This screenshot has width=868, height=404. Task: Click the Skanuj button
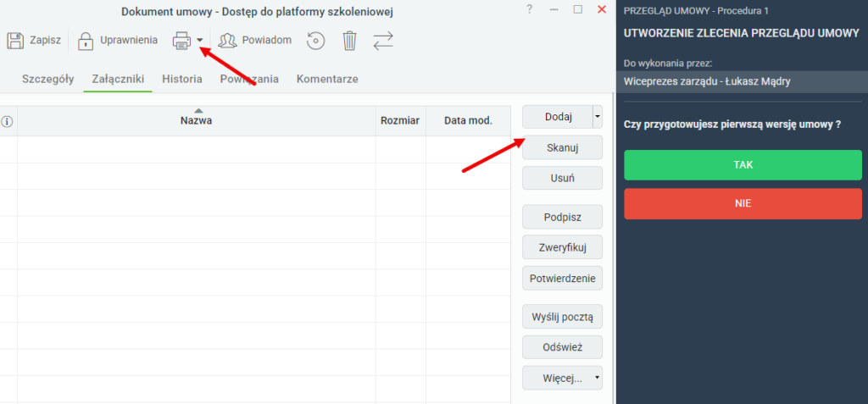pyautogui.click(x=563, y=147)
